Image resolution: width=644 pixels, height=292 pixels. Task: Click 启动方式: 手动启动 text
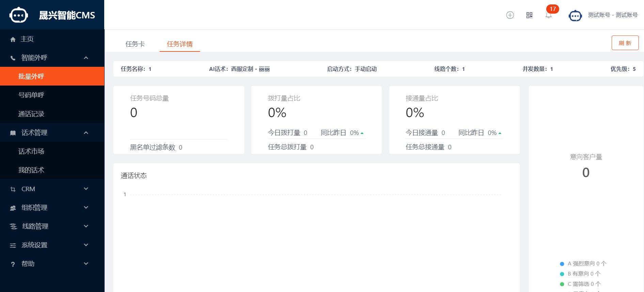click(x=352, y=69)
